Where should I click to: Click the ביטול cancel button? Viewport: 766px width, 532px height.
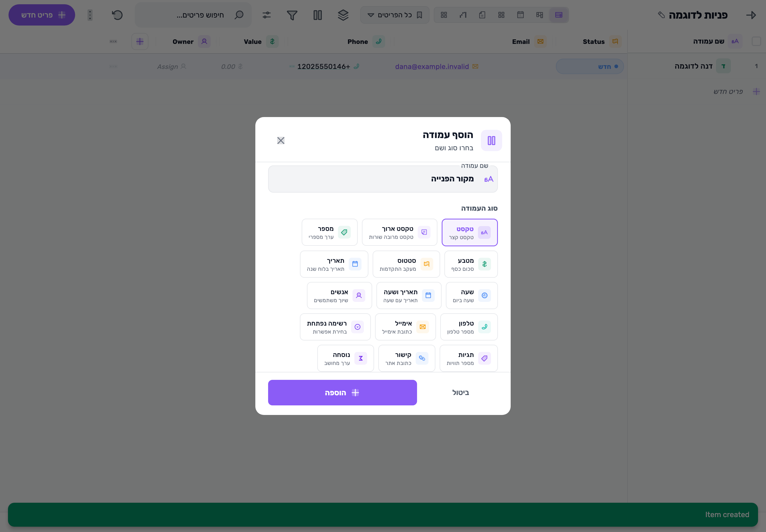coord(460,393)
